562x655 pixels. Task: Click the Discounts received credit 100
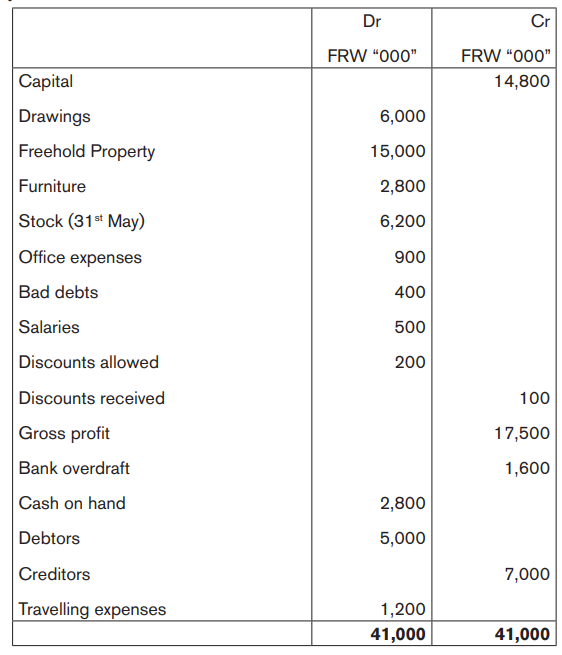[534, 399]
